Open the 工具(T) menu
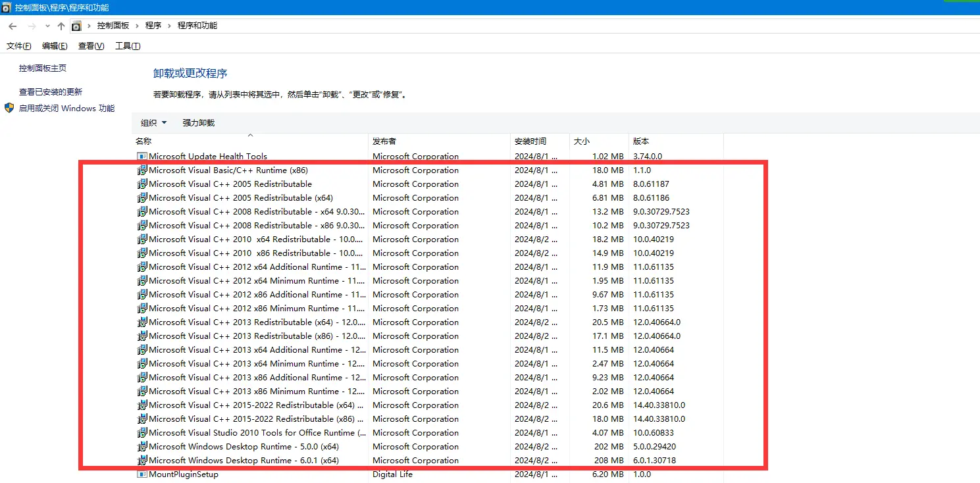The height and width of the screenshot is (483, 980). pyautogui.click(x=128, y=46)
